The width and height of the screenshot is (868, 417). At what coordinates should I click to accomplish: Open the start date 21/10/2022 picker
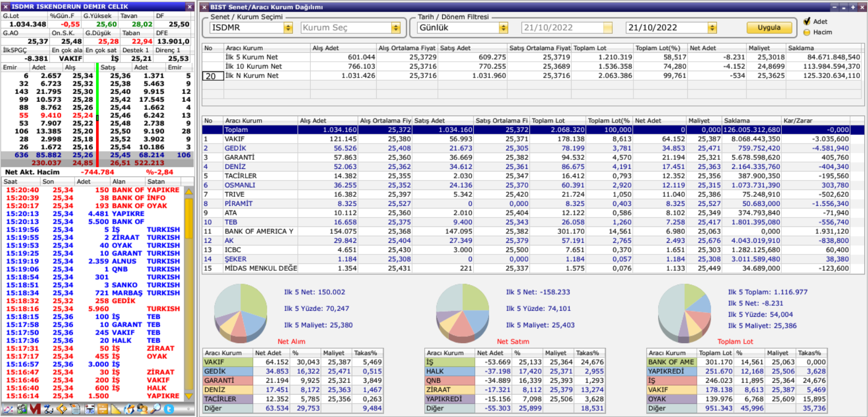pyautogui.click(x=608, y=27)
